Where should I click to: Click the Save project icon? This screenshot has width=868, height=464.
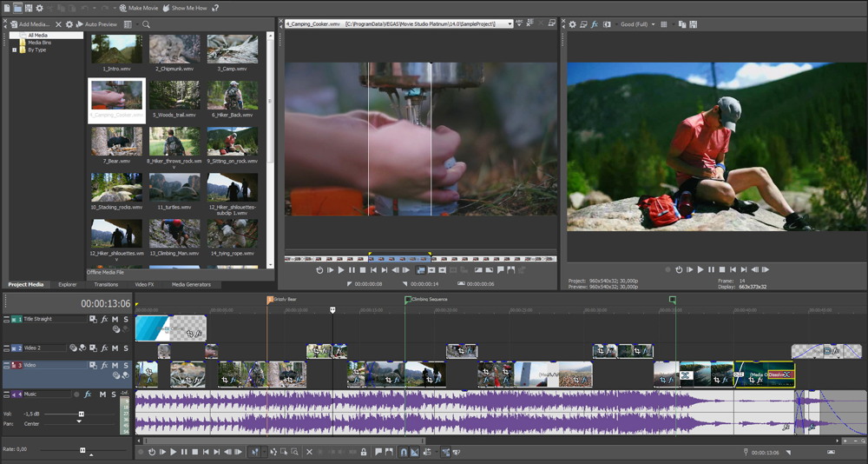point(28,8)
